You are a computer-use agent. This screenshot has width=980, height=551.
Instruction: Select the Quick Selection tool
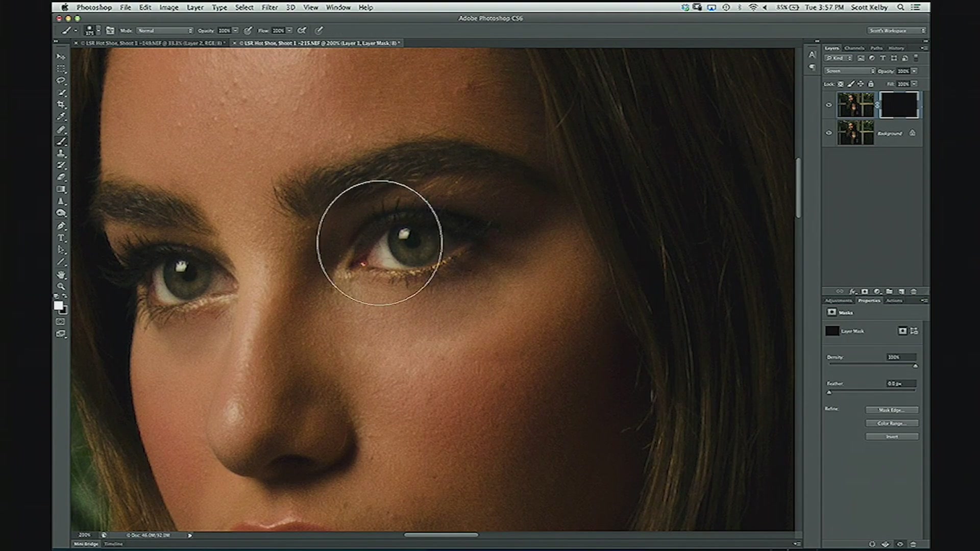(x=61, y=92)
